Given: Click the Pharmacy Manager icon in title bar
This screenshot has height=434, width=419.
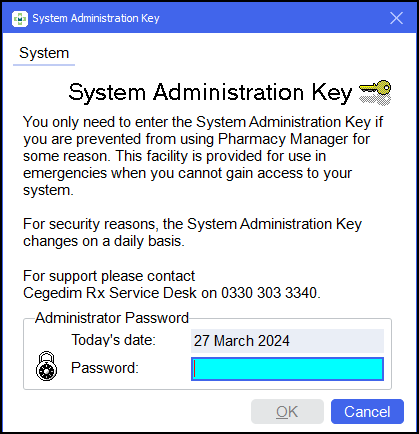Looking at the screenshot, I should [x=20, y=18].
